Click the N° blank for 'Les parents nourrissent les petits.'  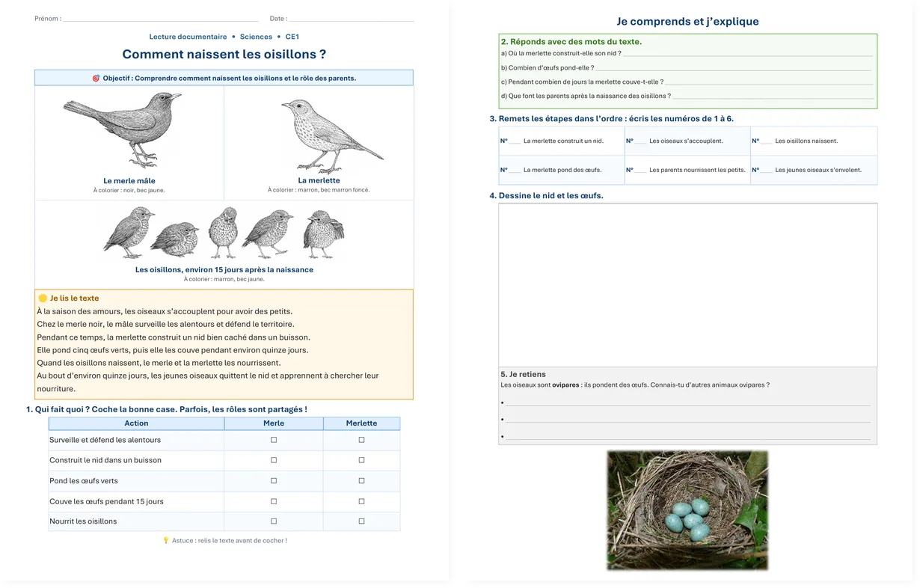coord(640,171)
